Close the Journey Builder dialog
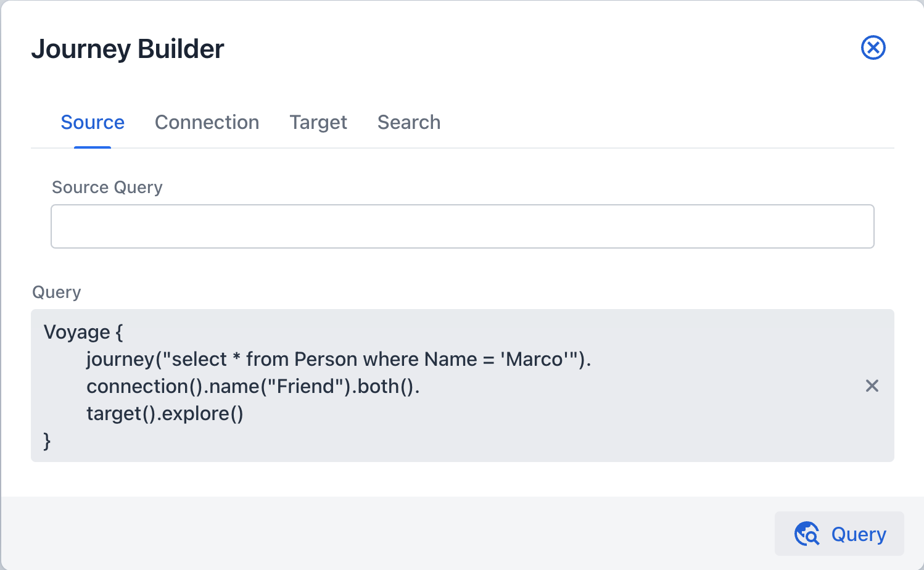The height and width of the screenshot is (570, 924). 873,47
